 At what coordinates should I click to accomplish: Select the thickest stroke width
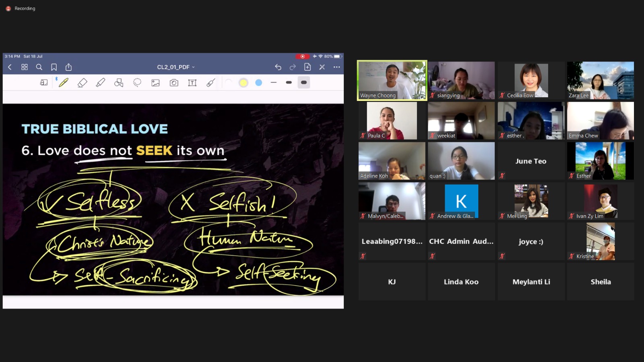click(304, 82)
